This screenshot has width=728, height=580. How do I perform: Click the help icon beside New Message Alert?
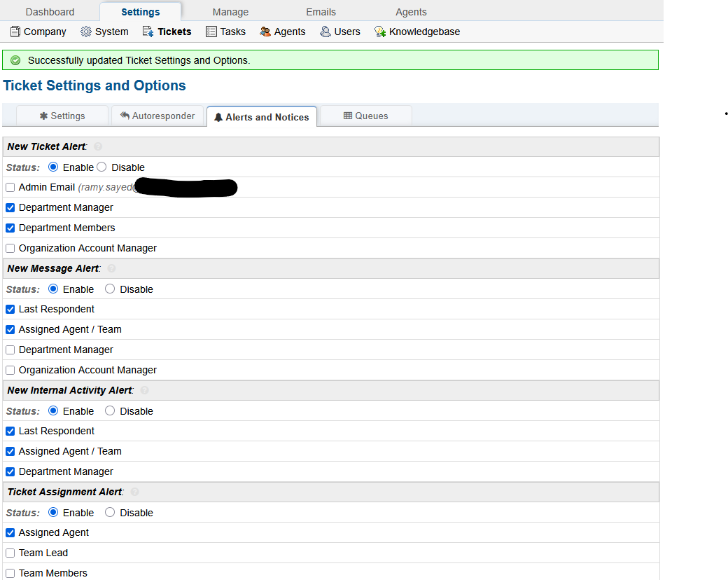pyautogui.click(x=112, y=269)
